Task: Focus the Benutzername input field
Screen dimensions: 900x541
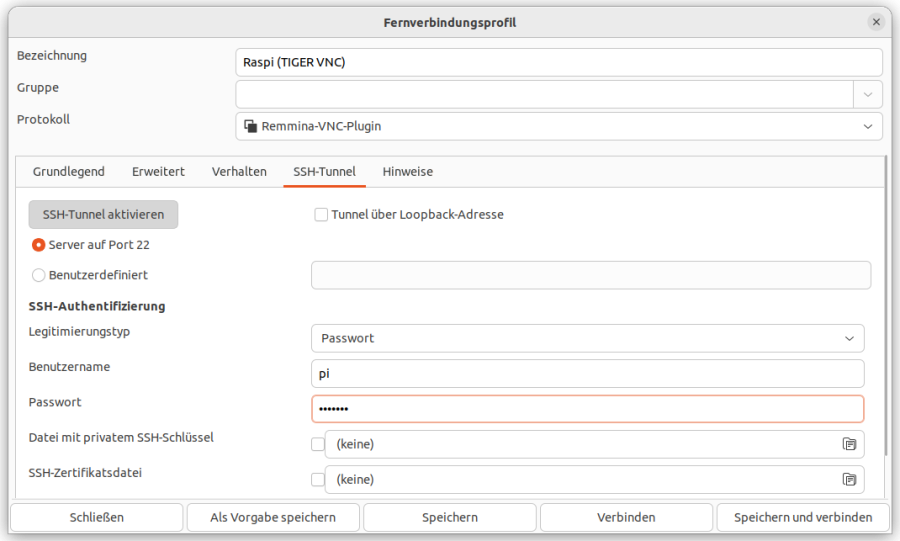Action: [587, 374]
